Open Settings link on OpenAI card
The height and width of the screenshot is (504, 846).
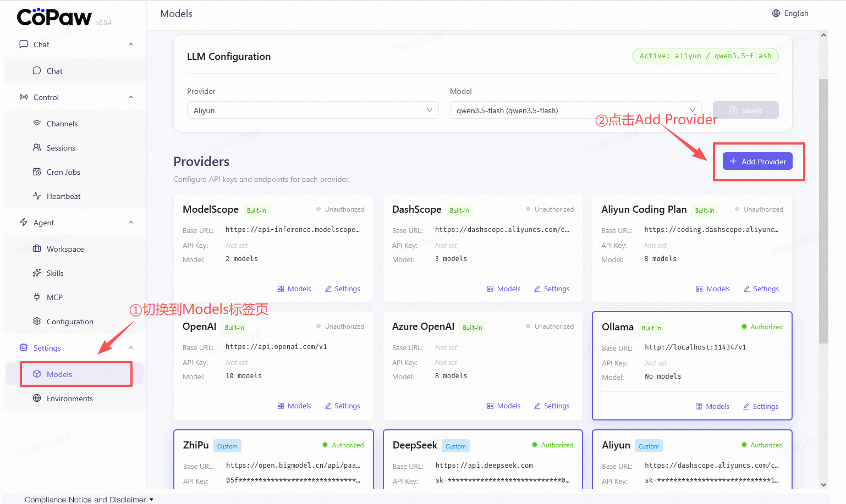coord(343,406)
